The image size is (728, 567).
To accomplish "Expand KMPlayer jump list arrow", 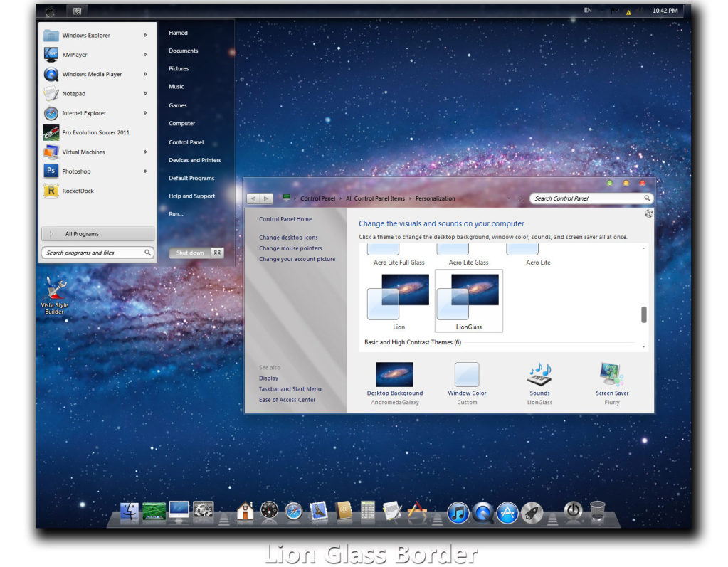I will pyautogui.click(x=145, y=54).
